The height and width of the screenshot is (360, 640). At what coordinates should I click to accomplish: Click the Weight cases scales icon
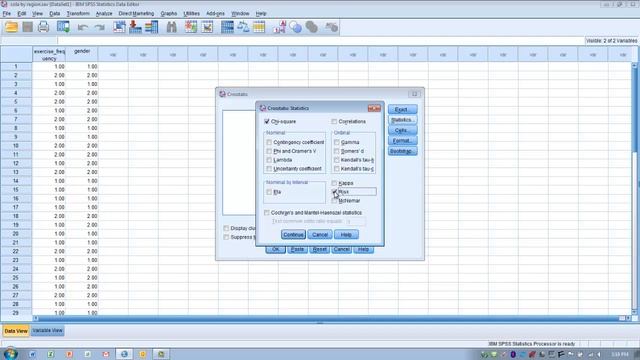coord(243,27)
